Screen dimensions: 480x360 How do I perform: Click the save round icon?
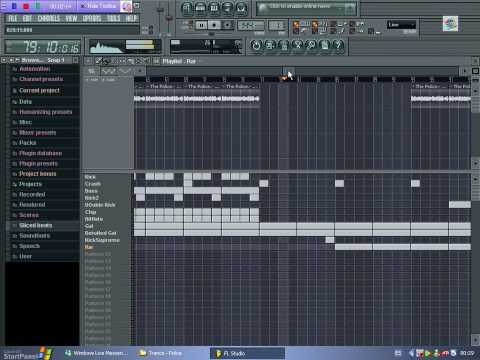point(270,45)
